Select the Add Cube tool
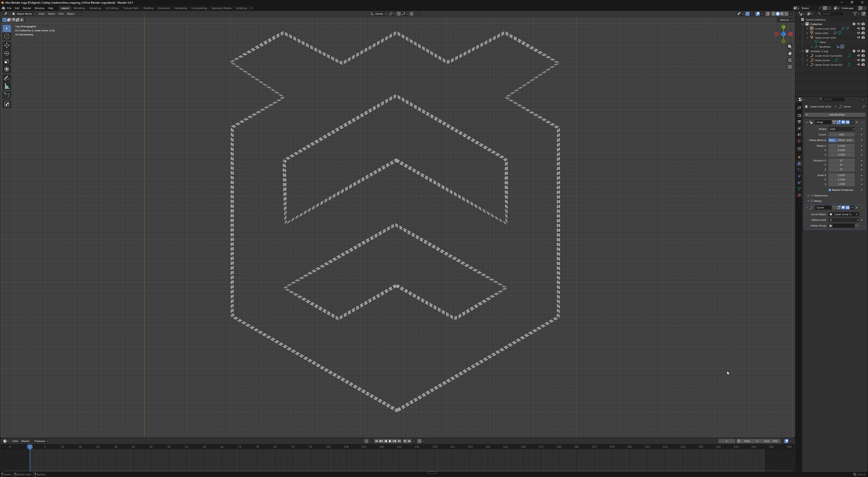 coord(7,95)
